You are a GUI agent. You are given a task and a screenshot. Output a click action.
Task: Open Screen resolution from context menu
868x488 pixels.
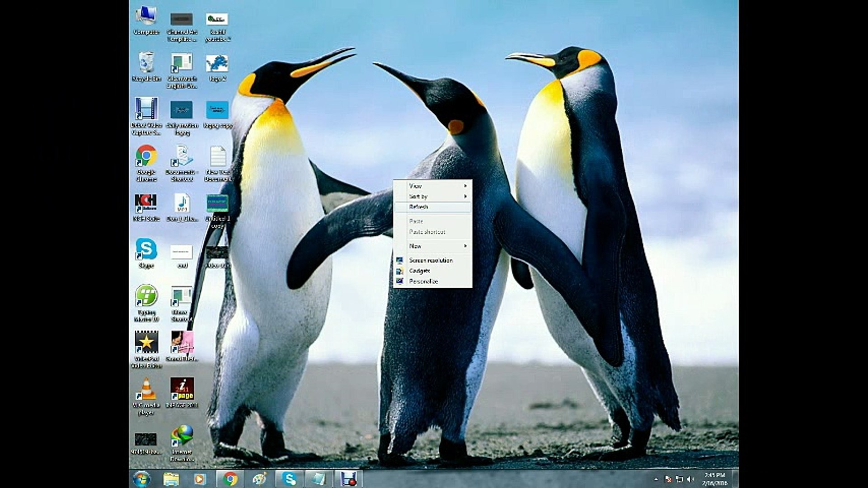click(x=432, y=260)
